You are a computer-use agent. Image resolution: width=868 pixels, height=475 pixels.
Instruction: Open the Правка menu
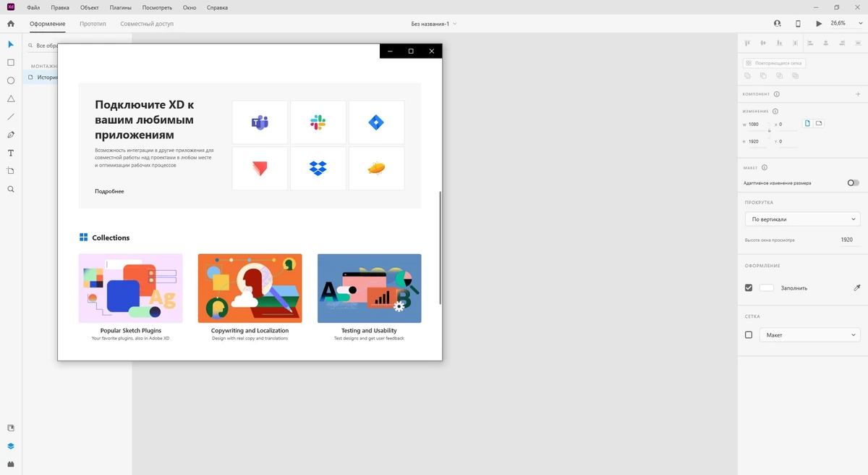click(x=61, y=8)
